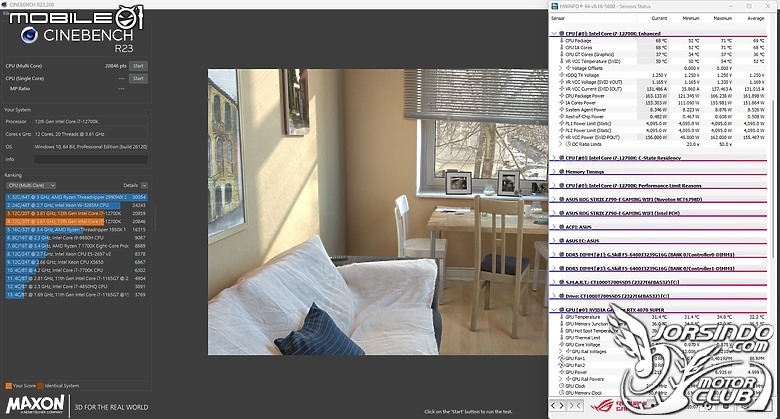Screen dimensions: 780x419
Task: Expand the S.M.A.R.T. CT1000T700SSD5 group
Action: (x=554, y=282)
